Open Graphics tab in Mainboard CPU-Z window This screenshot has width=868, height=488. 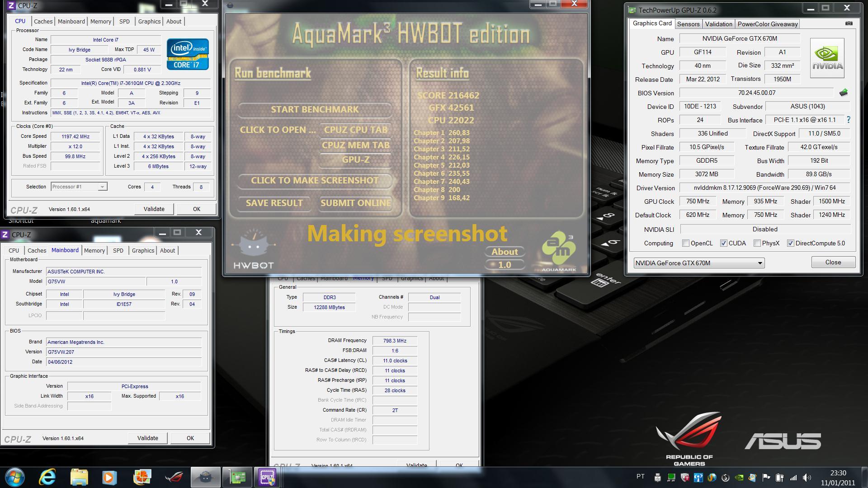click(143, 250)
